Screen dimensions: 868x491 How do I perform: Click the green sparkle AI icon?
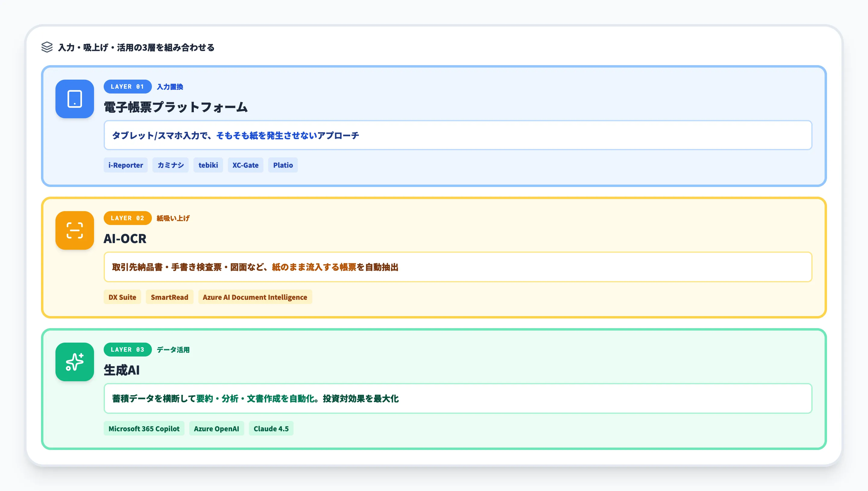click(74, 362)
